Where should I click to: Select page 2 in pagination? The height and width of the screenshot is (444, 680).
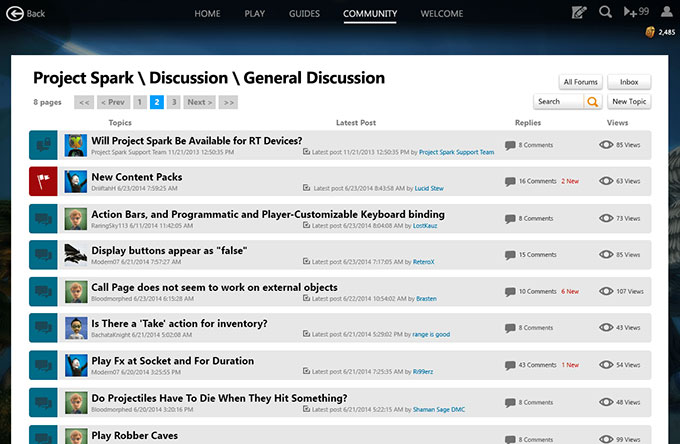(x=157, y=102)
